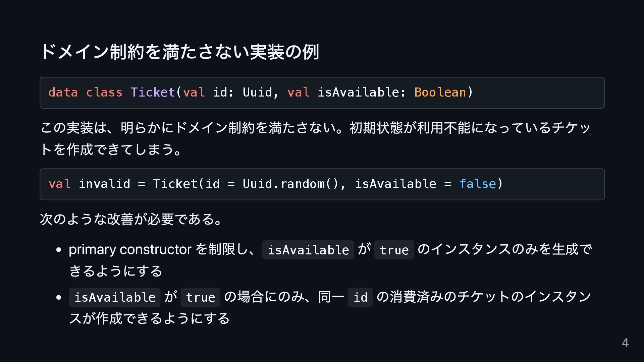Select the 'data' keyword in first code block
This screenshot has width=644, height=362.
(x=63, y=92)
